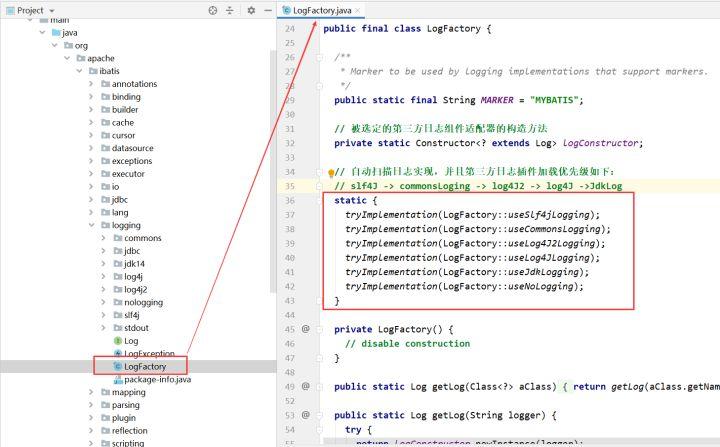
Task: Click the locate/select opened file target icon
Action: pos(212,10)
